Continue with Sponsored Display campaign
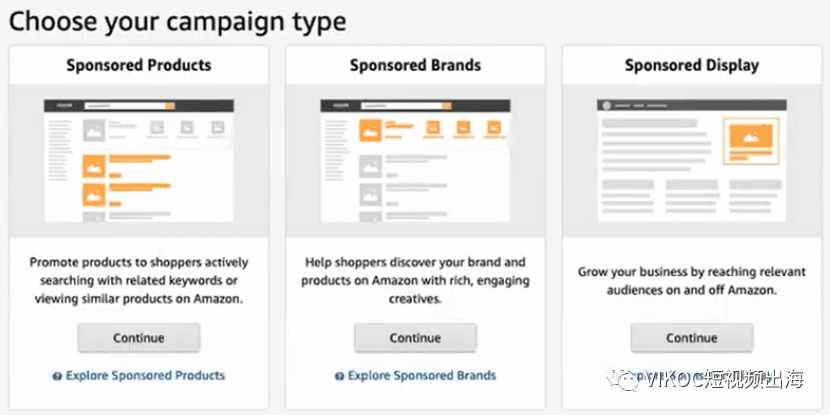This screenshot has height=415, width=830. tap(692, 338)
